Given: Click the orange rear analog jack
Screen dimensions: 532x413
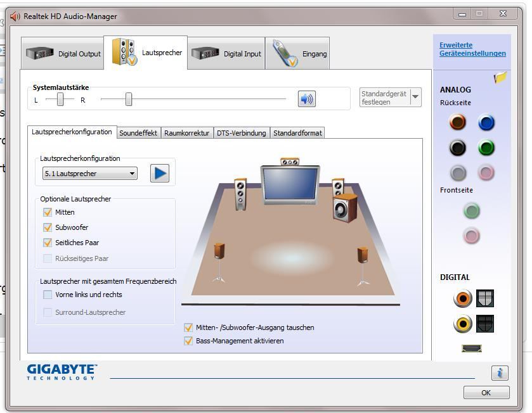Looking at the screenshot, I should 457,122.
